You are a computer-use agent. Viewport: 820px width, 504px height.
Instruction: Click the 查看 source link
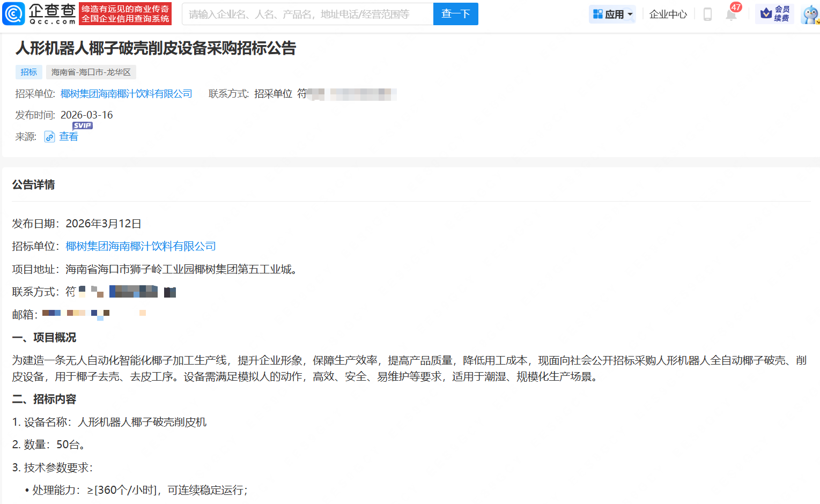(69, 137)
